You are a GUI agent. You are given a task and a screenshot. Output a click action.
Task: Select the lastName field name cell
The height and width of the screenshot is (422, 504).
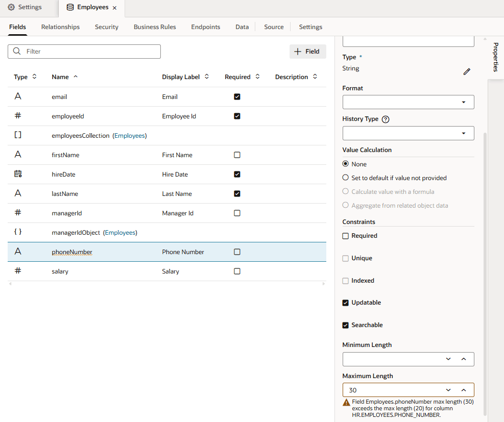(65, 194)
